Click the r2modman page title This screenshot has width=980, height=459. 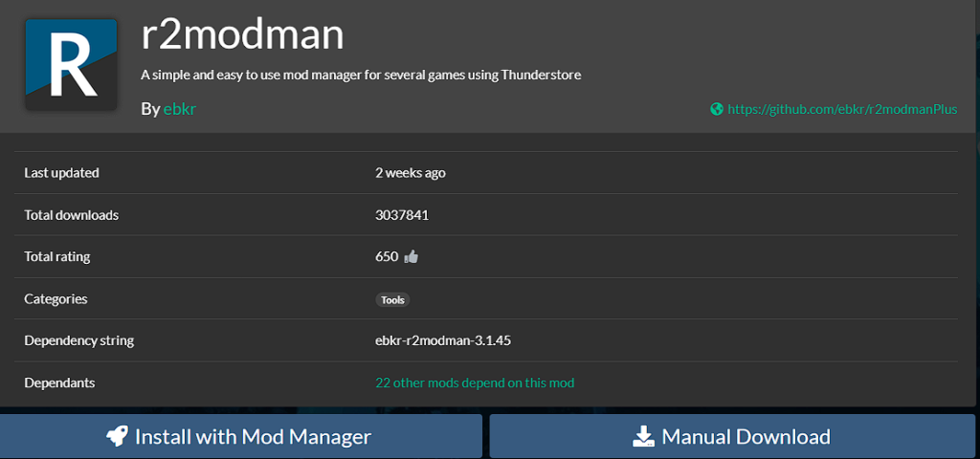[242, 34]
